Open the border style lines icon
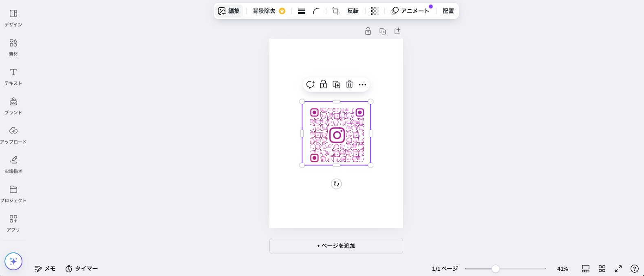 (302, 11)
